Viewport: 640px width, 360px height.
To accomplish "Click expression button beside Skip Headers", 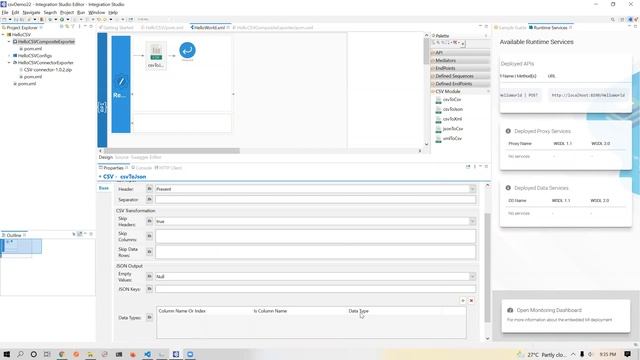I will 149,221.
